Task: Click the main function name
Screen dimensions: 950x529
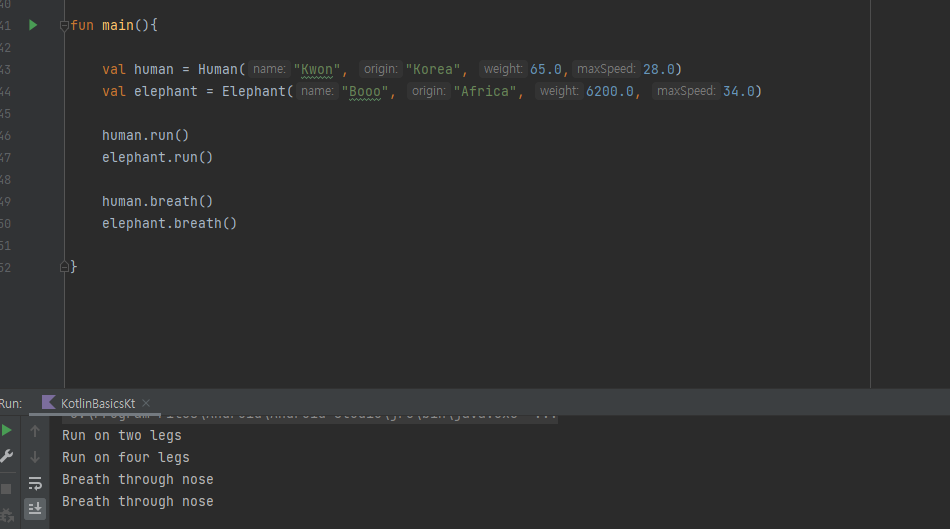Action: pos(118,25)
